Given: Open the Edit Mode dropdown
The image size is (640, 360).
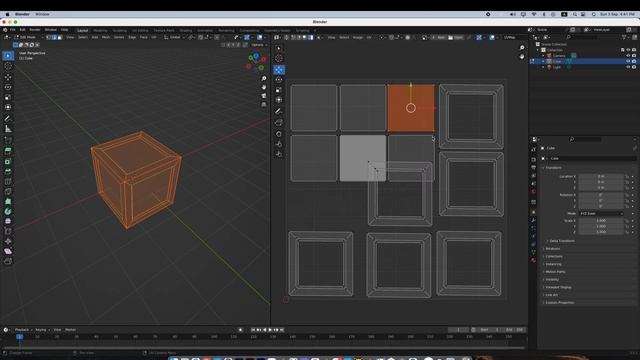Looking at the screenshot, I should [29, 37].
